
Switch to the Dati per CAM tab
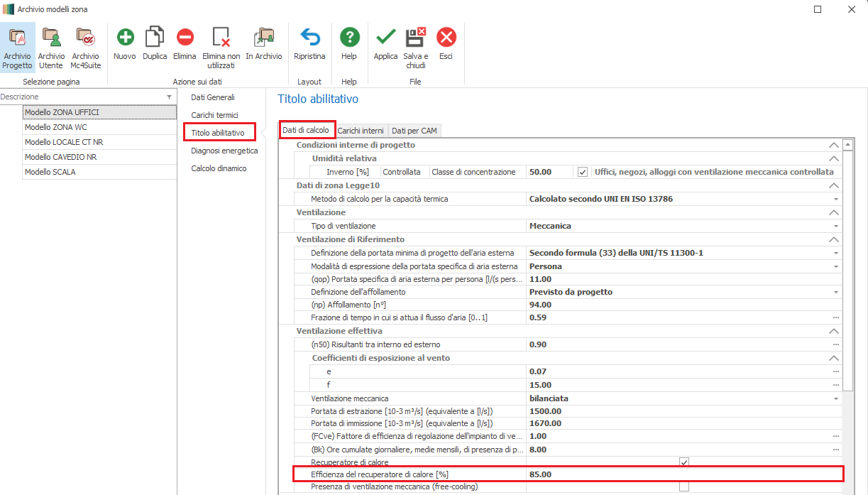click(x=415, y=131)
